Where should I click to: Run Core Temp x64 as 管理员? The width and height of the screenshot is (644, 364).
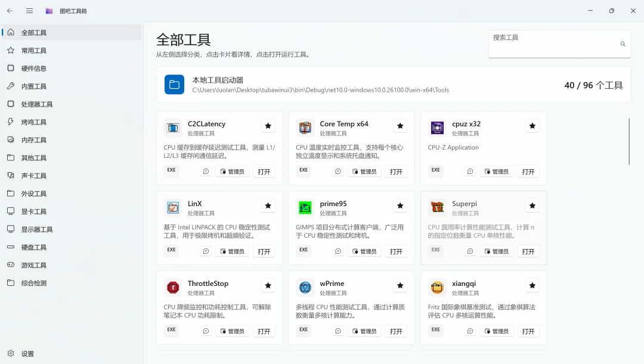pos(365,172)
